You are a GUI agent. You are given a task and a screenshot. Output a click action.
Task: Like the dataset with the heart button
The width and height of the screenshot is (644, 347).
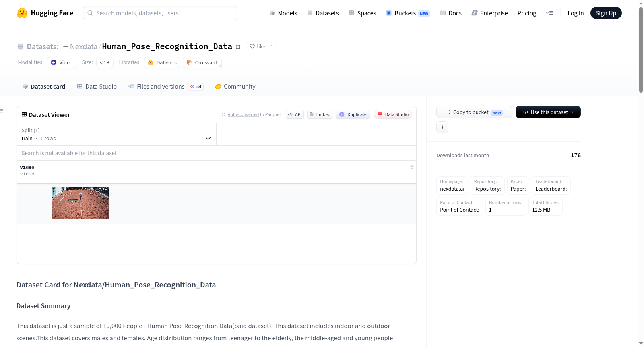[x=257, y=46]
